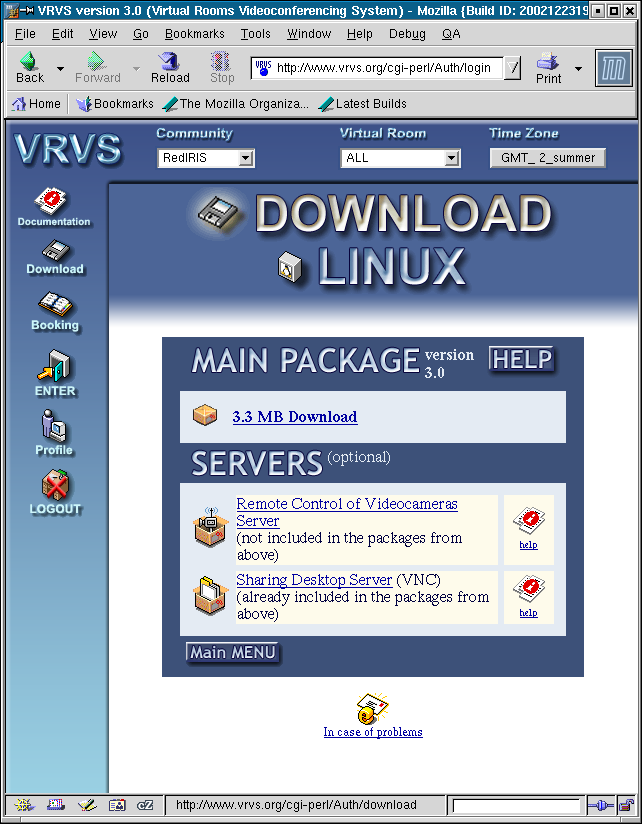The image size is (642, 824).
Task: Open the Bookmarks menu
Action: (195, 33)
